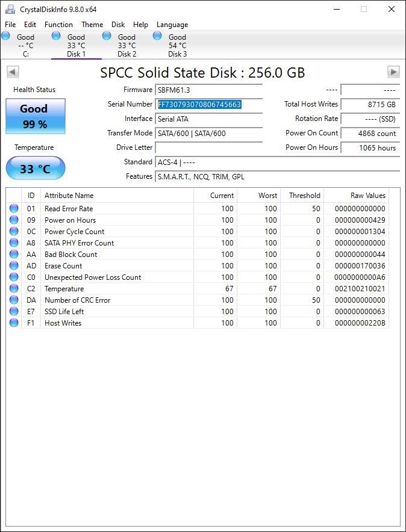Click the blue status orb for Disk 2
406x532 pixels.
(107, 36)
